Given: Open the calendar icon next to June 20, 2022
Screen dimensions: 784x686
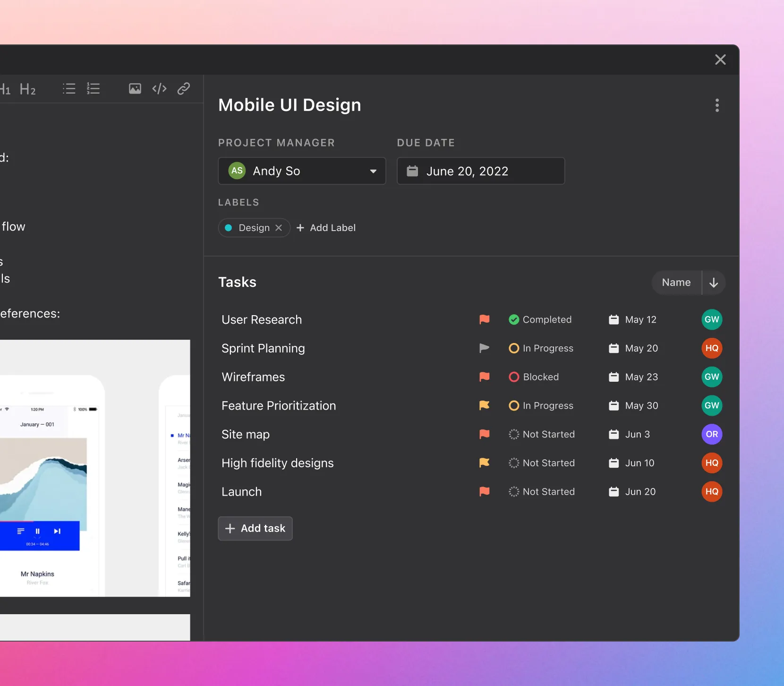Looking at the screenshot, I should [x=413, y=171].
